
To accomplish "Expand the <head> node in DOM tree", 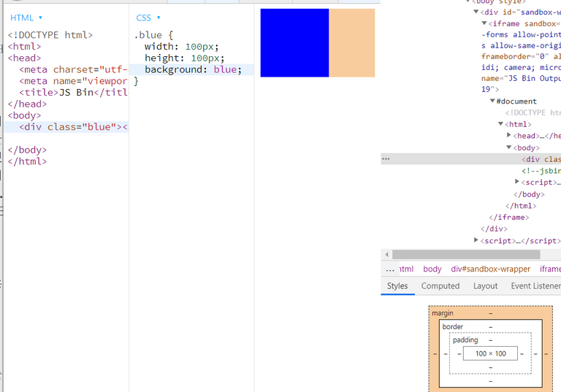I will click(508, 135).
